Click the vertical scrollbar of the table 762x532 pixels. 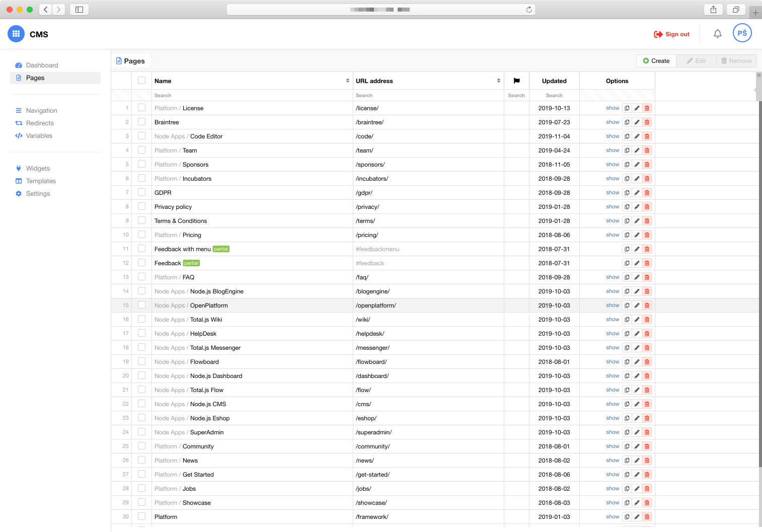[760, 284]
